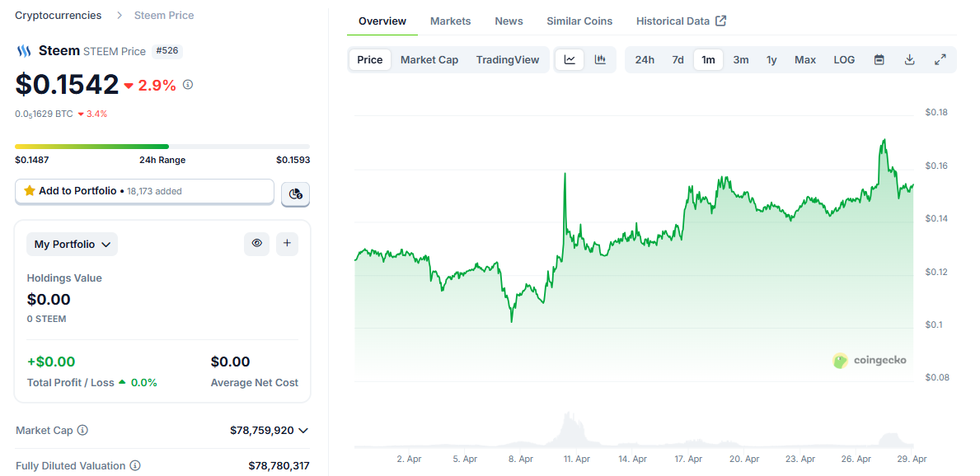
Task: Open Market Cap info tooltip icon
Action: [x=82, y=431]
